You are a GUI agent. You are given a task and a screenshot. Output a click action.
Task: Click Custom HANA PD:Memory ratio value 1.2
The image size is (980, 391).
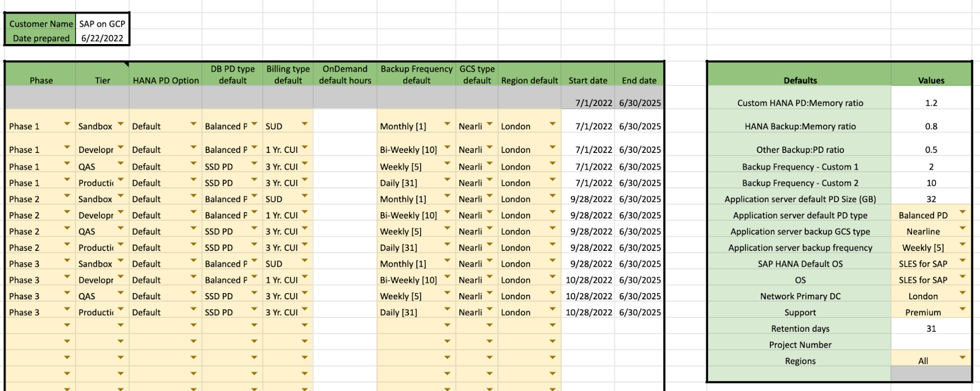[x=931, y=103]
